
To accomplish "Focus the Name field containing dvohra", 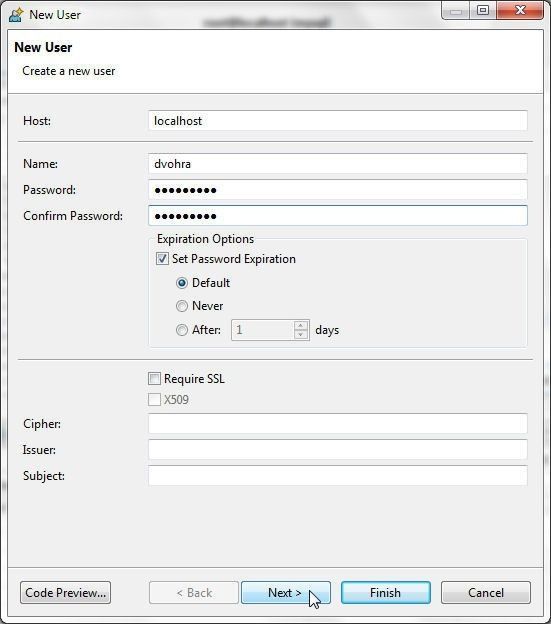I will coord(338,164).
